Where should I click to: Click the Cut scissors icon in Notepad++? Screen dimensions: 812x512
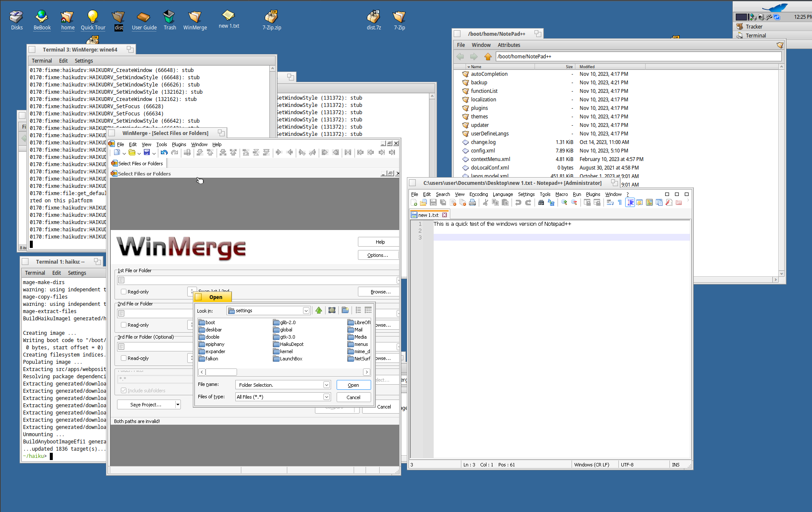click(x=486, y=203)
